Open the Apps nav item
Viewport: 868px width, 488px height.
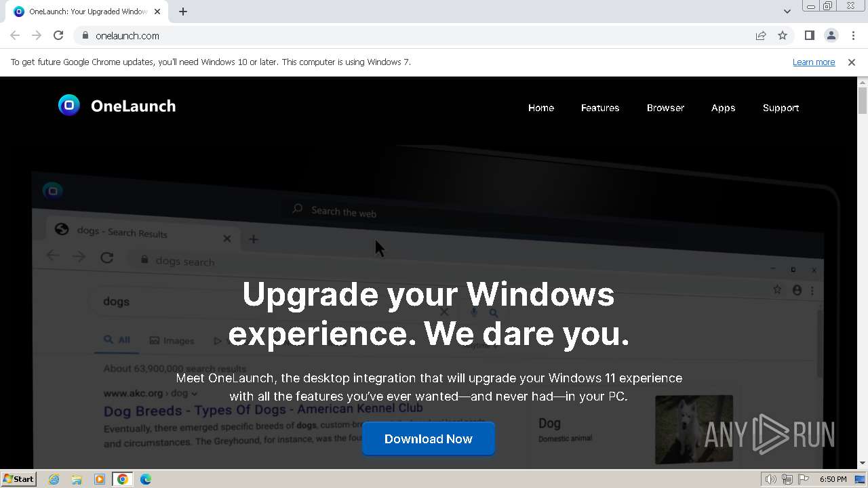tap(723, 108)
